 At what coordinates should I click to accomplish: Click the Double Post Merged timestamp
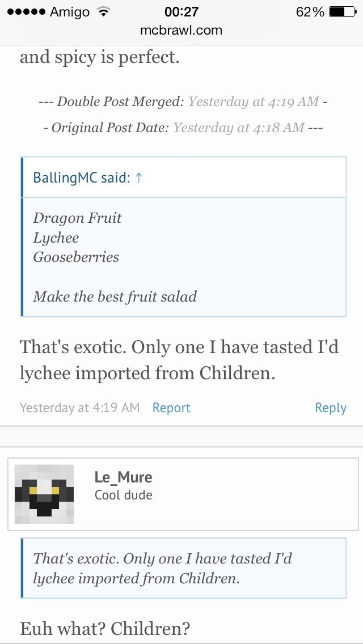[x=253, y=101]
